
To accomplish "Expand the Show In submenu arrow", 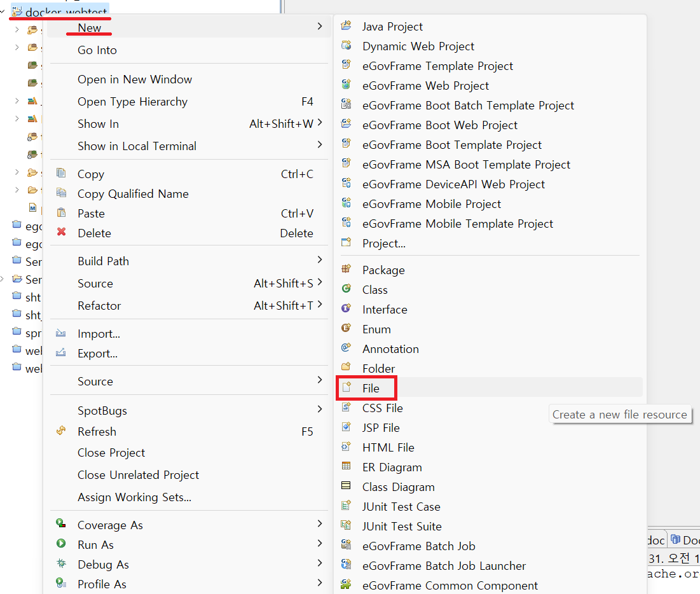I will point(319,123).
